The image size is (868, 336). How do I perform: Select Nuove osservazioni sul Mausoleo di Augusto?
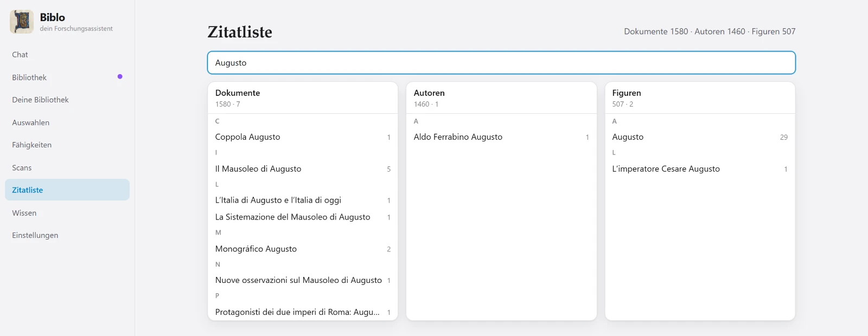coord(303,281)
